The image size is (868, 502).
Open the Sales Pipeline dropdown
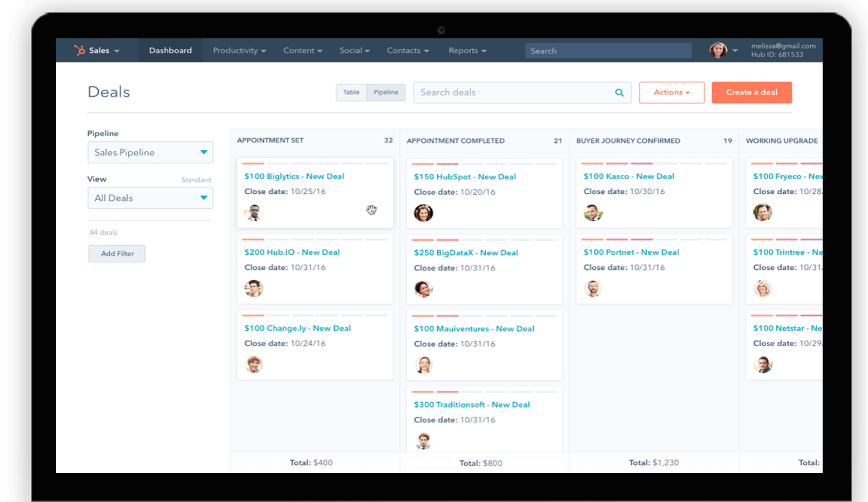coord(151,152)
